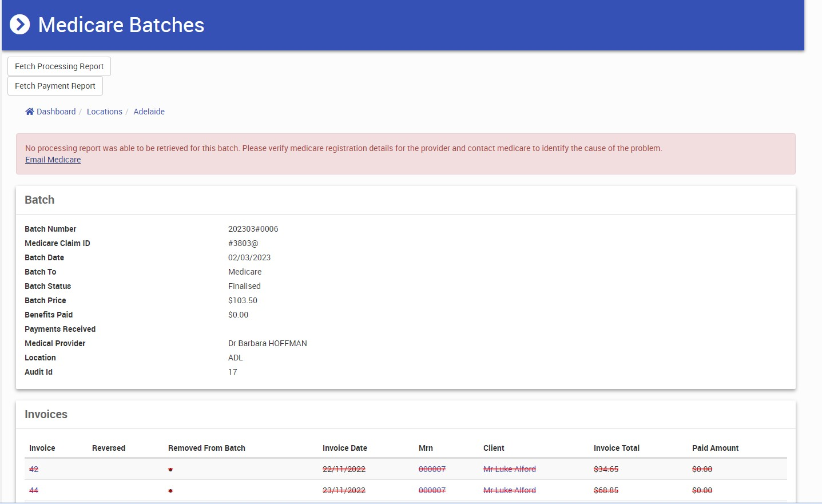This screenshot has height=504, width=822.
Task: Click the Client column header
Action: click(494, 448)
